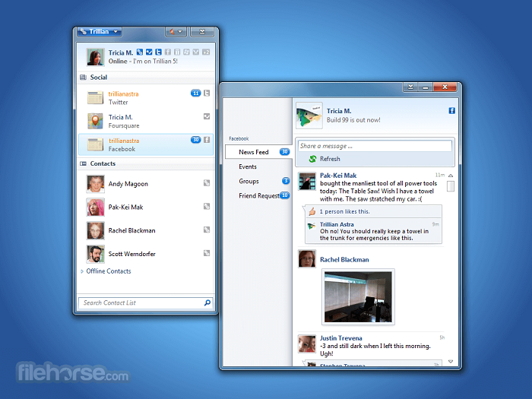Click the Twitter icon beside Tricia M. name

(158, 52)
